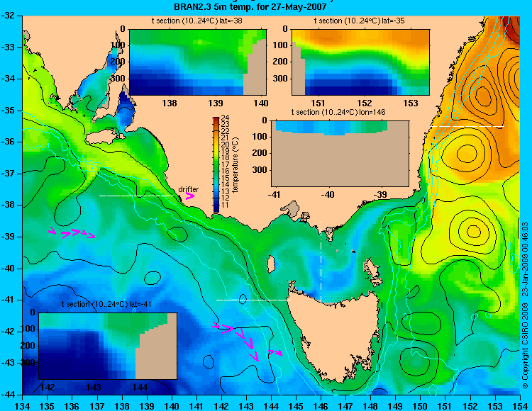
Task: Click the 'temperature (°C)' color bar label
Action: tap(236, 164)
